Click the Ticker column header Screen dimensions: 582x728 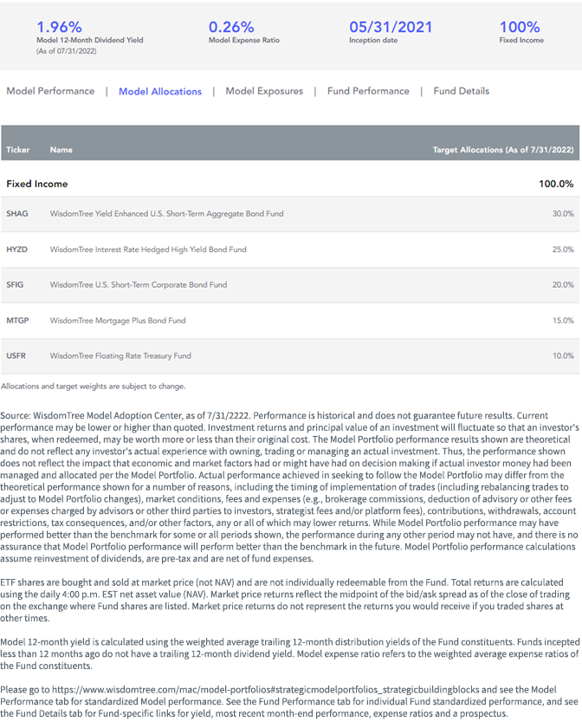17,150
